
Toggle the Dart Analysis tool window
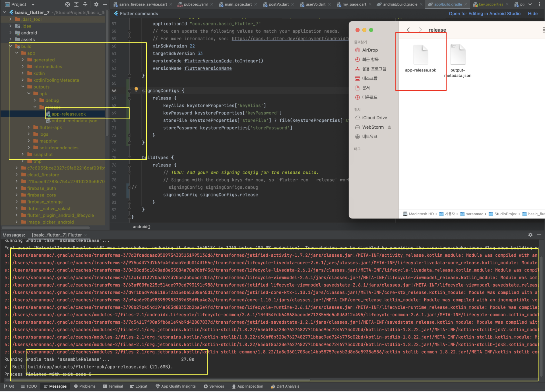285,386
